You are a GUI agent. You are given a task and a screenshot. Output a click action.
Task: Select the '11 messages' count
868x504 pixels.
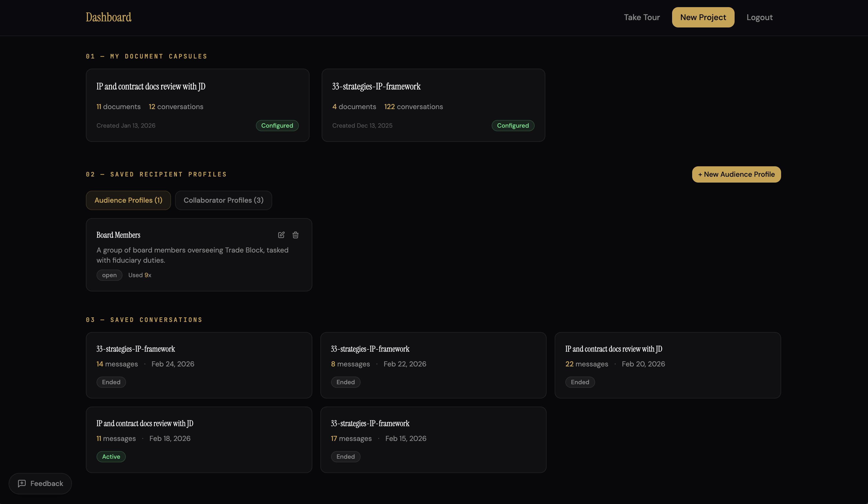coord(116,438)
